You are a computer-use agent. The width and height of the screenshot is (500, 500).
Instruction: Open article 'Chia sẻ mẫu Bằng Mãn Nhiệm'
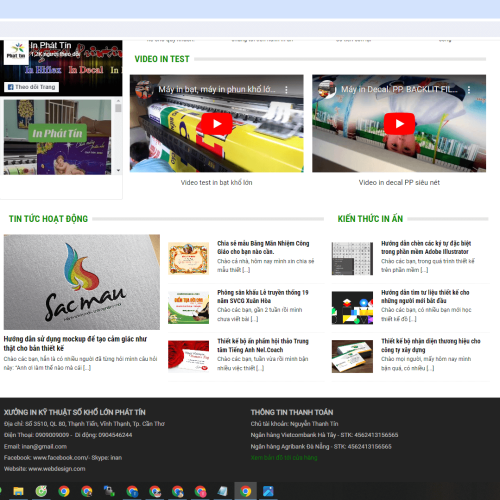click(263, 247)
